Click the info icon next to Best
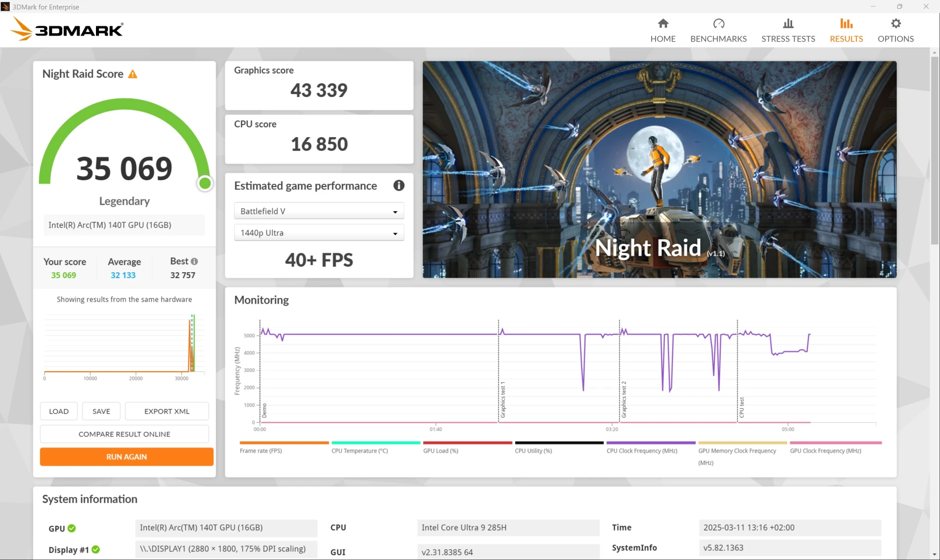Image resolution: width=940 pixels, height=560 pixels. pos(194,261)
